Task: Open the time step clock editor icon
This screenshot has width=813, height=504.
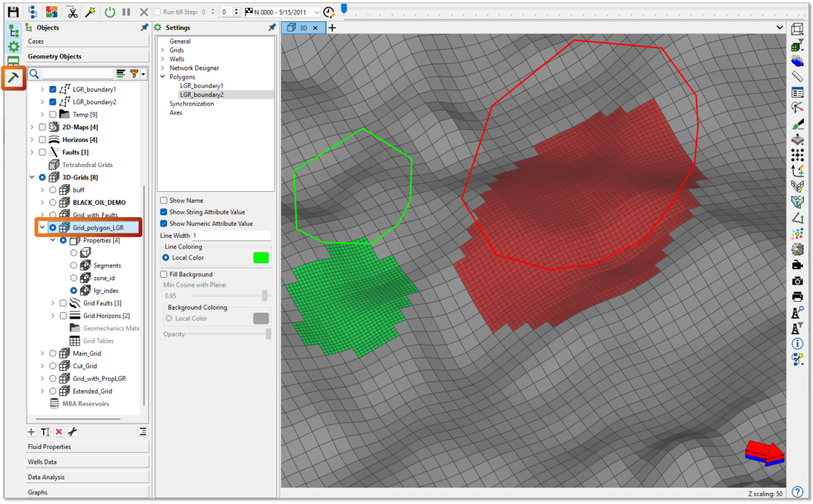Action: (x=329, y=12)
